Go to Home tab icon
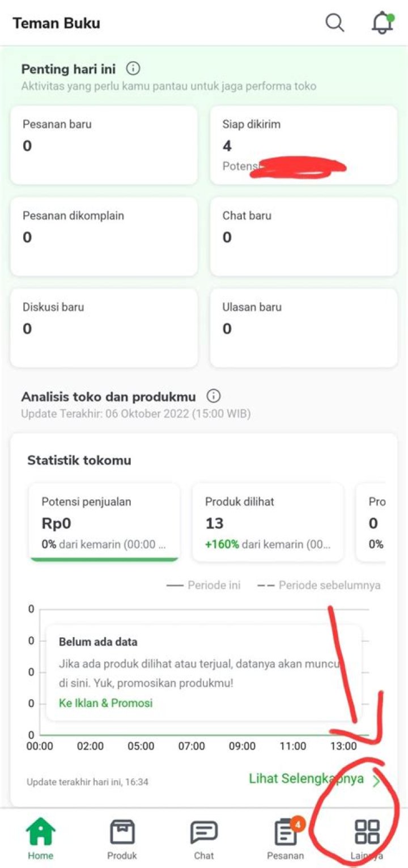 pyautogui.click(x=41, y=833)
